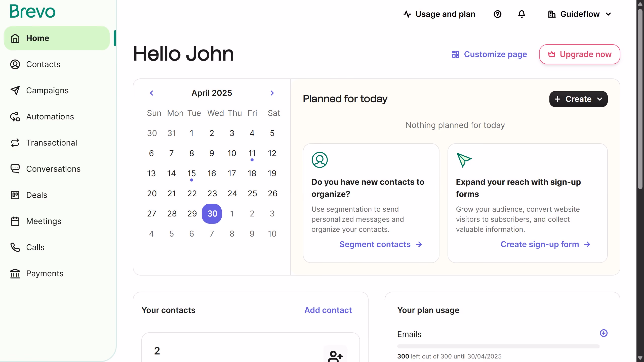Screen dimensions: 644x362
Task: Open the help question mark icon
Action: point(497,14)
